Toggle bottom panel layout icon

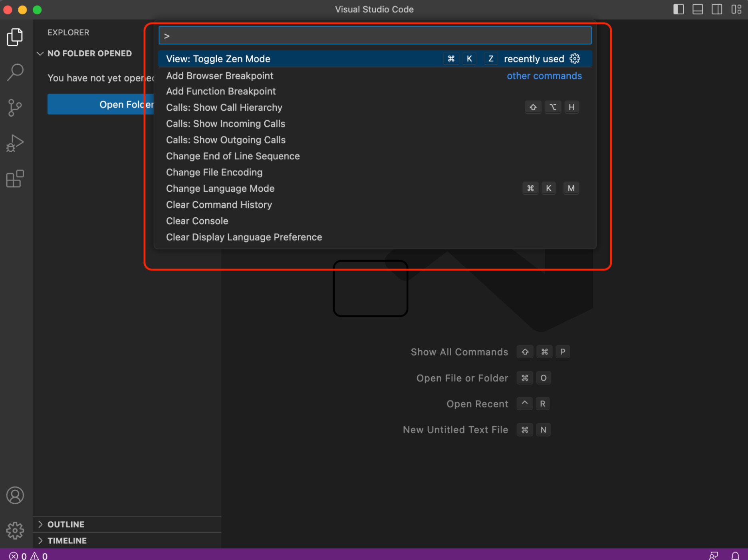[697, 9]
